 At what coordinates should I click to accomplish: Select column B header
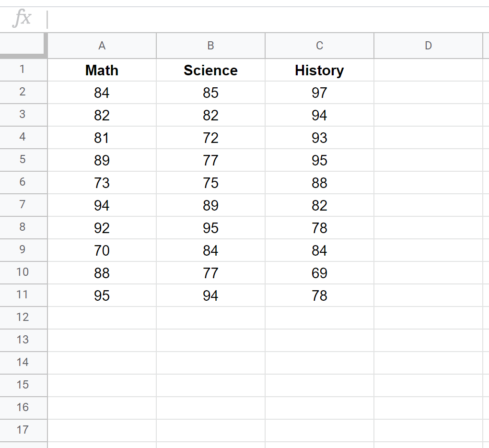[x=210, y=46]
